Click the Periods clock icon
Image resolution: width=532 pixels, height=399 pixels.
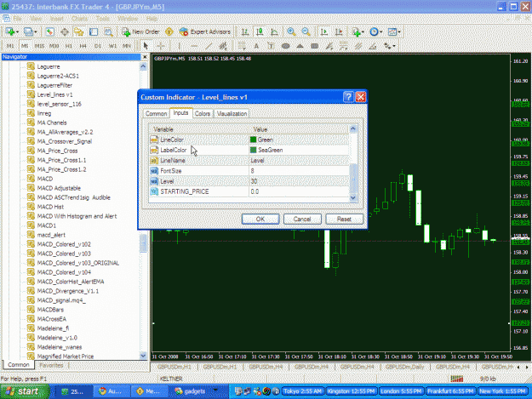point(374,31)
